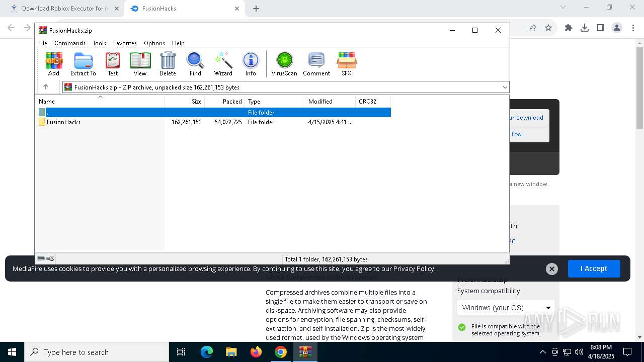The image size is (644, 362).
Task: Close the FusionHacks browser tab
Action: click(237, 9)
